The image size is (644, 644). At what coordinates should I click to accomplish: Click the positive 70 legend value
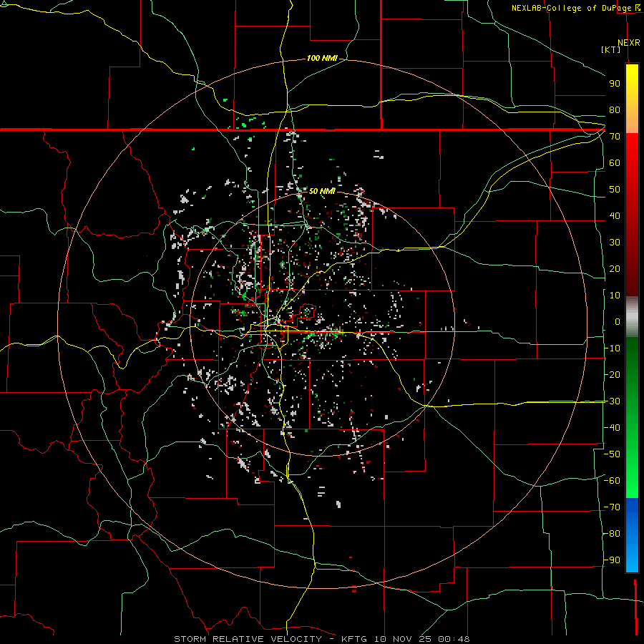pos(615,137)
